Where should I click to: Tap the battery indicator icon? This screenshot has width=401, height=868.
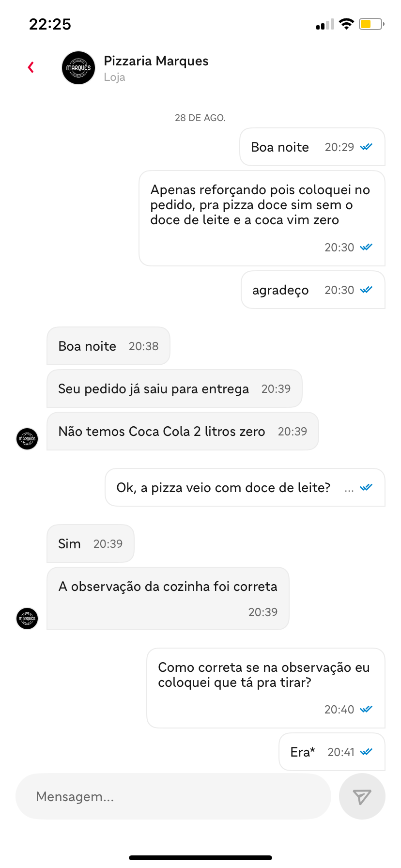click(x=371, y=24)
